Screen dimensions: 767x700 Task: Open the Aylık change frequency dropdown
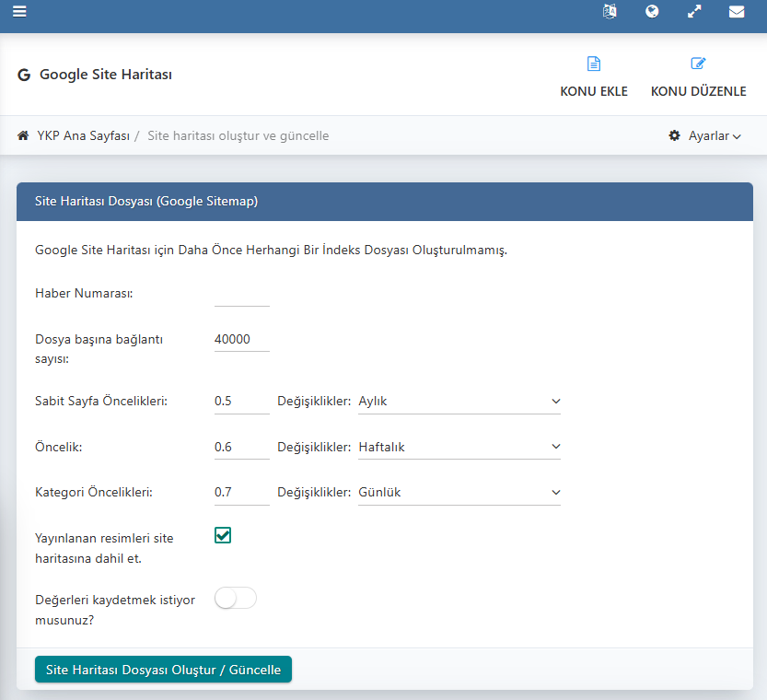click(x=459, y=401)
